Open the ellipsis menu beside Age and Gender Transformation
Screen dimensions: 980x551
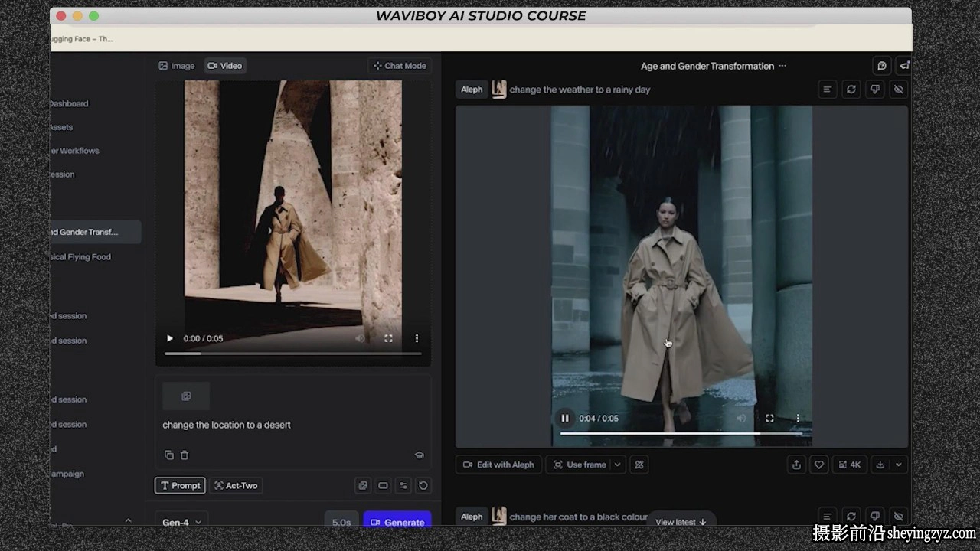pos(782,66)
